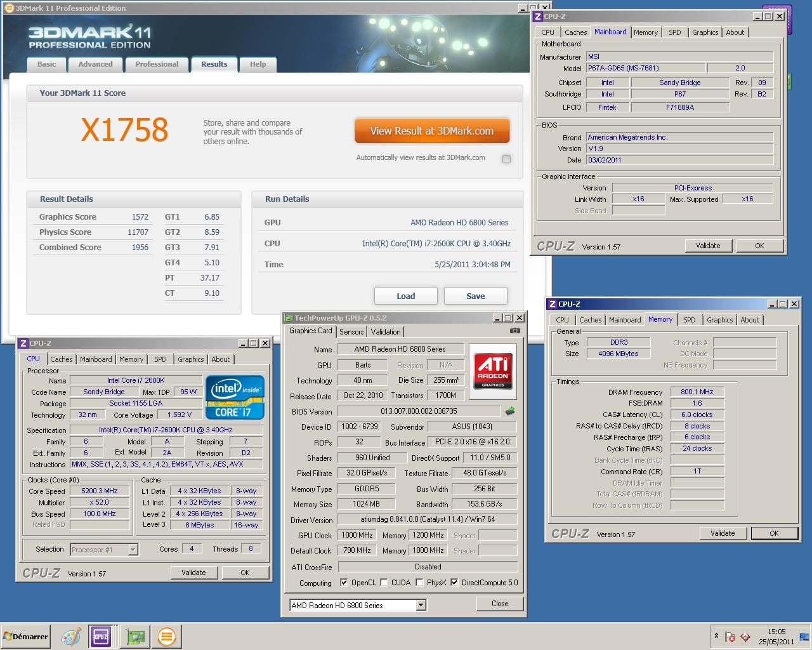Click the BIOS save icon in GPU-Z
Screen dimensions: 812x650
(510, 411)
